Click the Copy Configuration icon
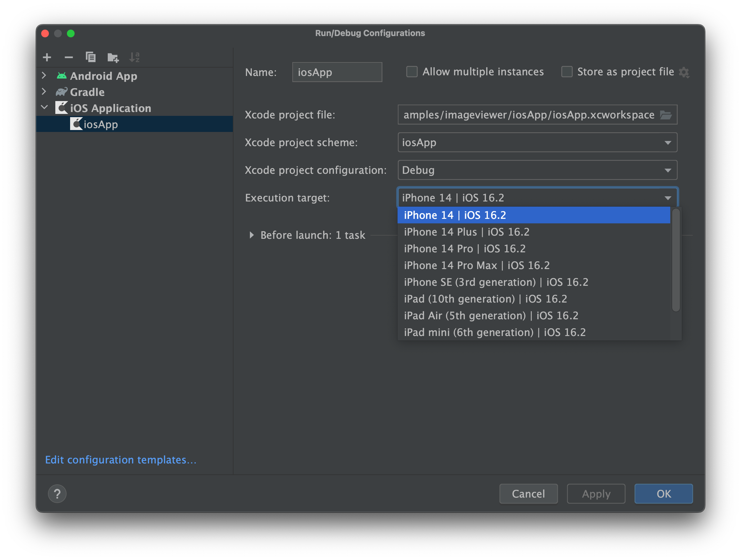The width and height of the screenshot is (741, 560). pyautogui.click(x=90, y=57)
